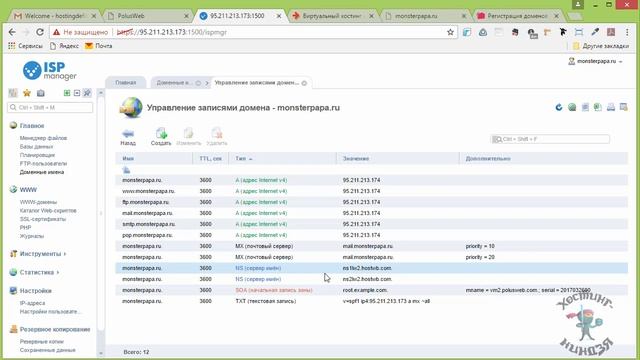Viewport: 640px width, 360px height.
Task: Select the SOA record row root.example.com
Action: (x=371, y=290)
